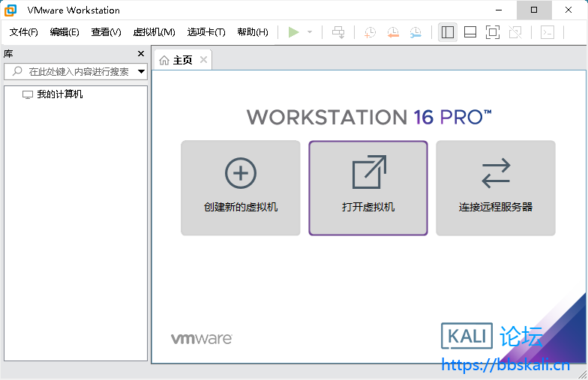Click the green power on play button
The width and height of the screenshot is (588, 380).
click(293, 32)
